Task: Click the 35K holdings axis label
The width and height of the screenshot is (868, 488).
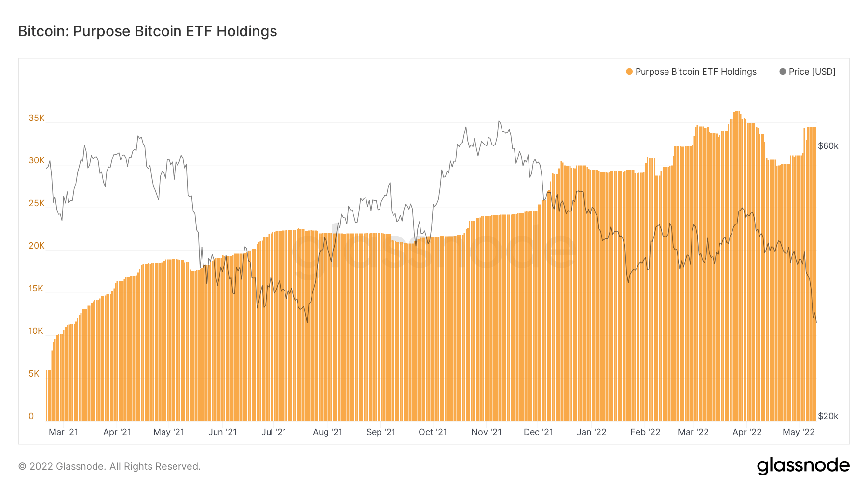Action: (x=37, y=118)
